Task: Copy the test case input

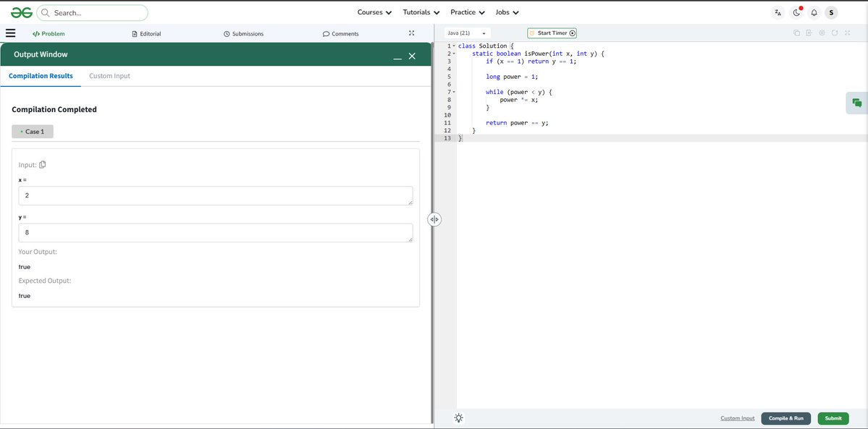Action: pyautogui.click(x=43, y=164)
